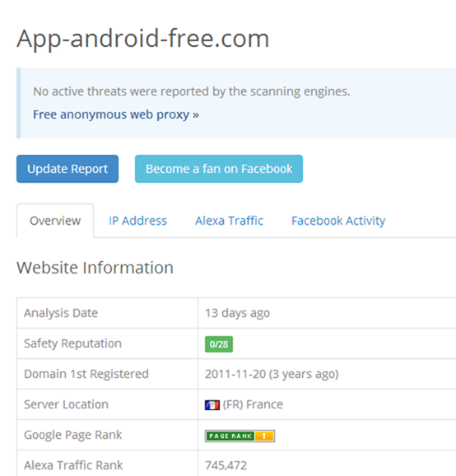The width and height of the screenshot is (456, 476).
Task: Click Become a fan on Facebook button
Action: [x=219, y=169]
